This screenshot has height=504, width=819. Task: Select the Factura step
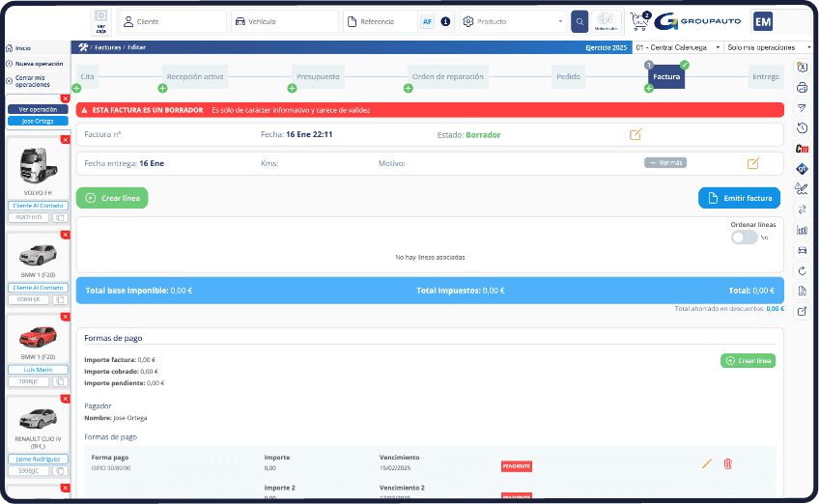[x=666, y=76]
